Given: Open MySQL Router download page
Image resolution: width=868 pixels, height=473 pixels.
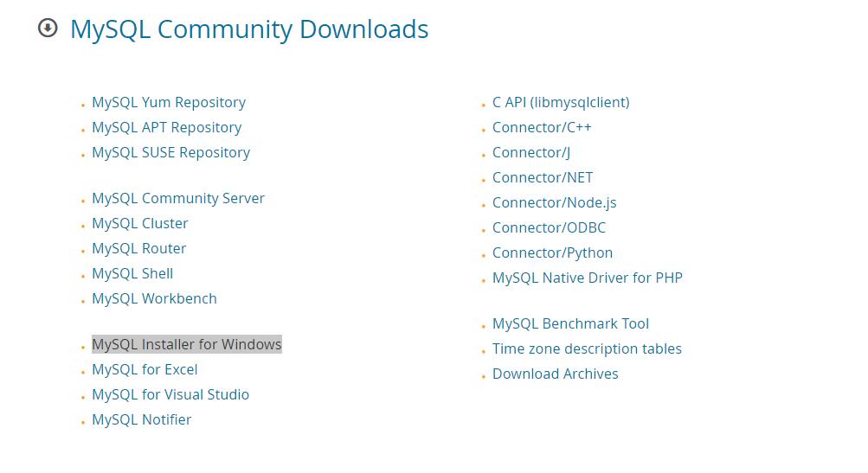Looking at the screenshot, I should [x=139, y=248].
